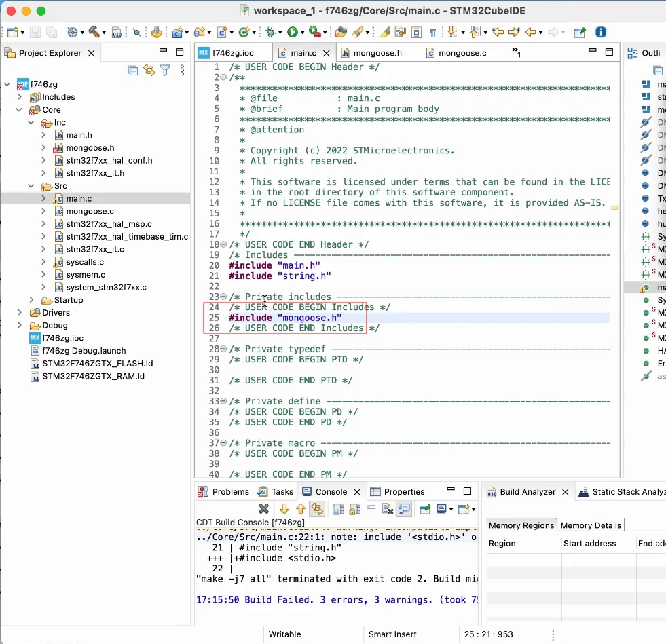Click the blue Information Center icon
This screenshot has height=644, width=666.
(x=601, y=32)
